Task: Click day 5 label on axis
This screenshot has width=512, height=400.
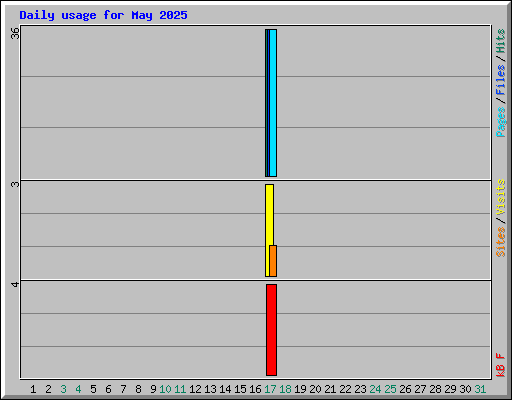Action: pyautogui.click(x=93, y=389)
